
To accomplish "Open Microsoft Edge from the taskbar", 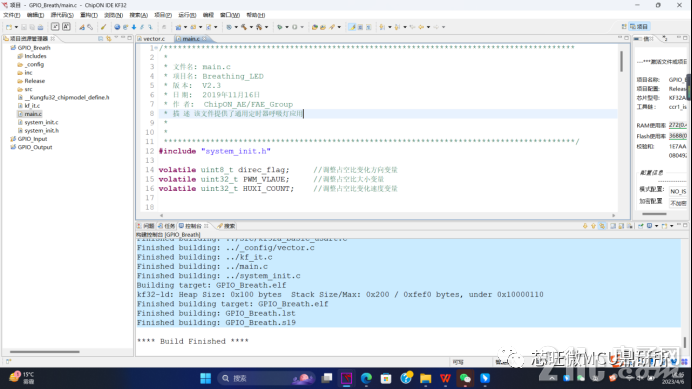I will (x=366, y=378).
